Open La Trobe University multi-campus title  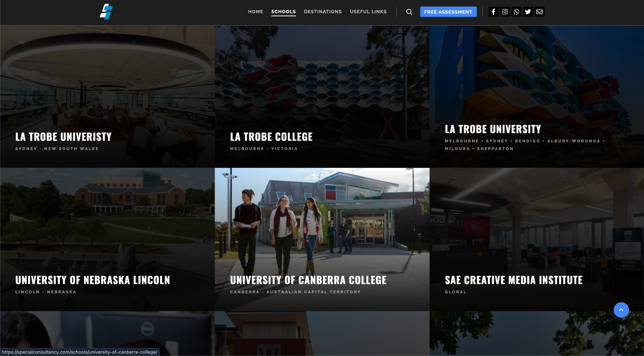(493, 129)
